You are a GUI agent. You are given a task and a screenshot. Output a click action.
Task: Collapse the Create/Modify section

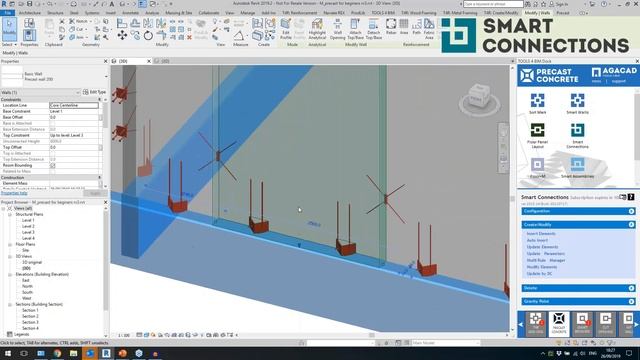point(578,224)
